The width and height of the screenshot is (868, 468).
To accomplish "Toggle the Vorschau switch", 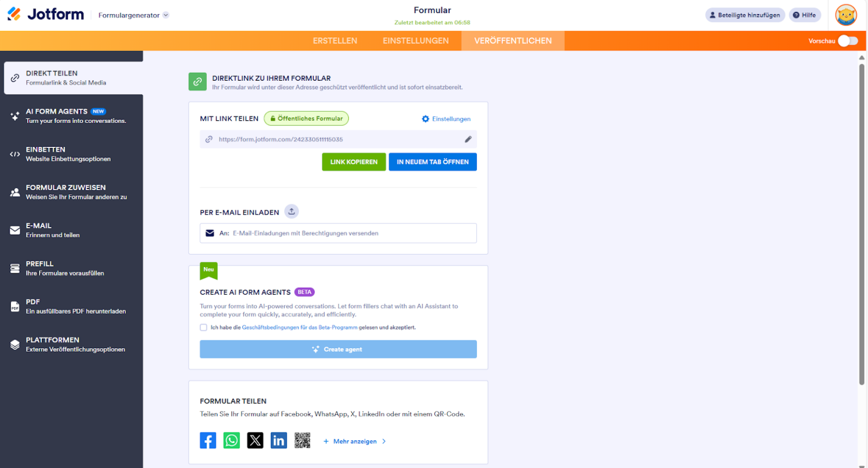I will (x=848, y=41).
